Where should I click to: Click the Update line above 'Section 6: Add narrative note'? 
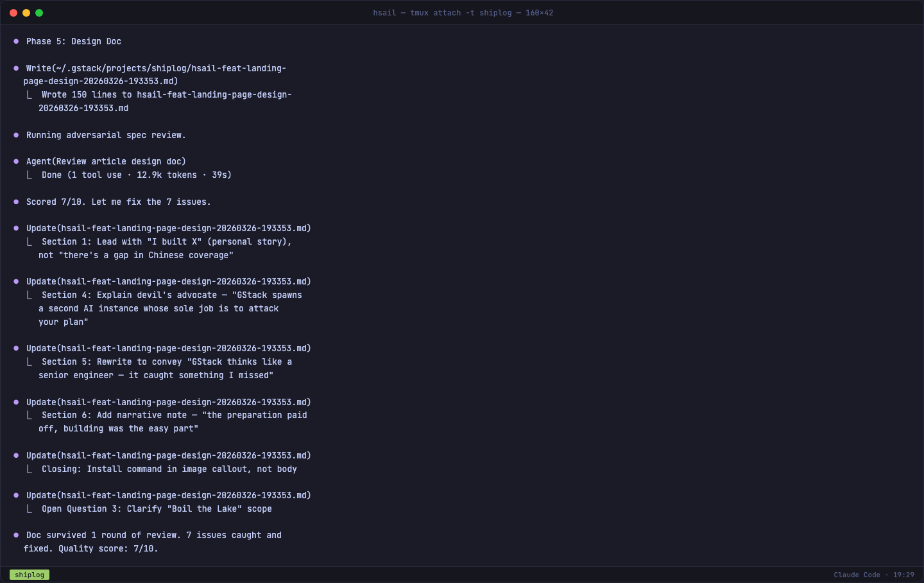tap(169, 402)
